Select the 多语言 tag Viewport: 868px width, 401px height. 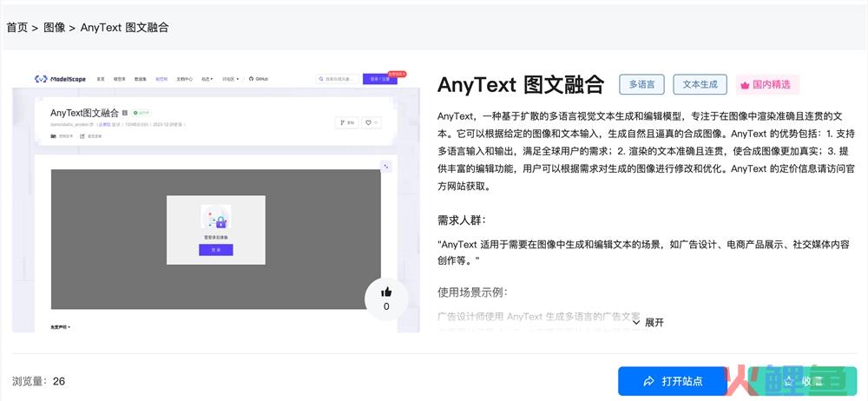tap(641, 84)
